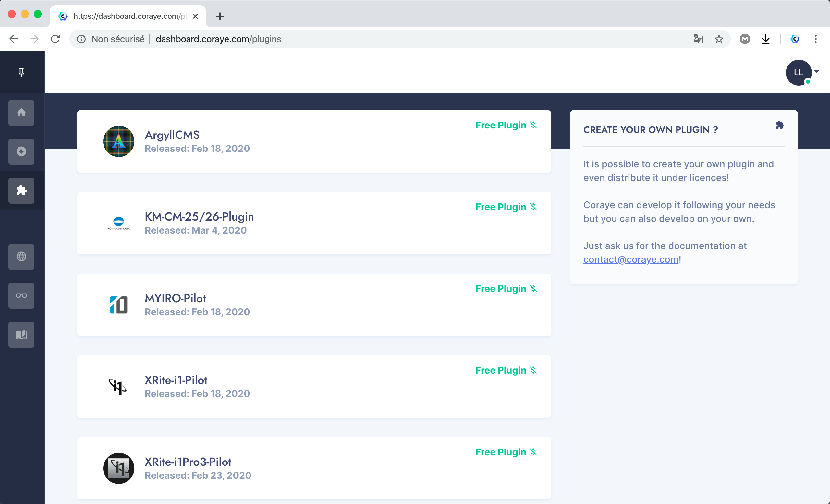
Task: Click the Konica Minolta plugin logo
Action: [118, 223]
